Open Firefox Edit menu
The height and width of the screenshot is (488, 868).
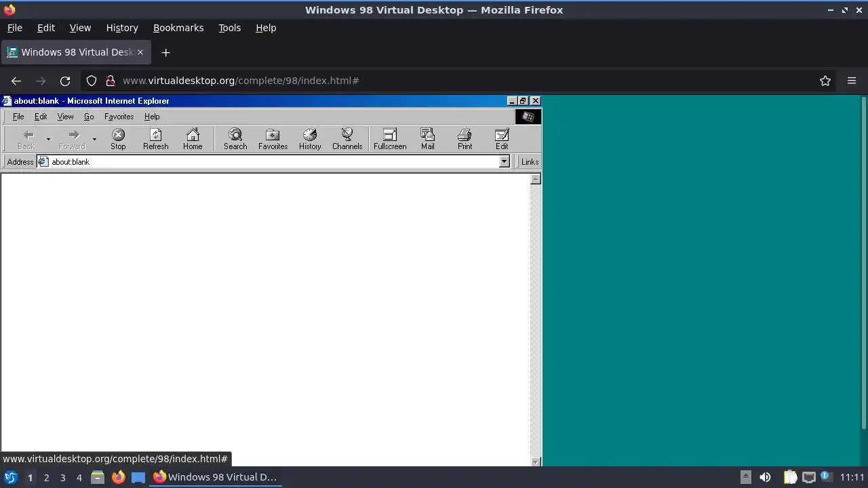[x=46, y=28]
